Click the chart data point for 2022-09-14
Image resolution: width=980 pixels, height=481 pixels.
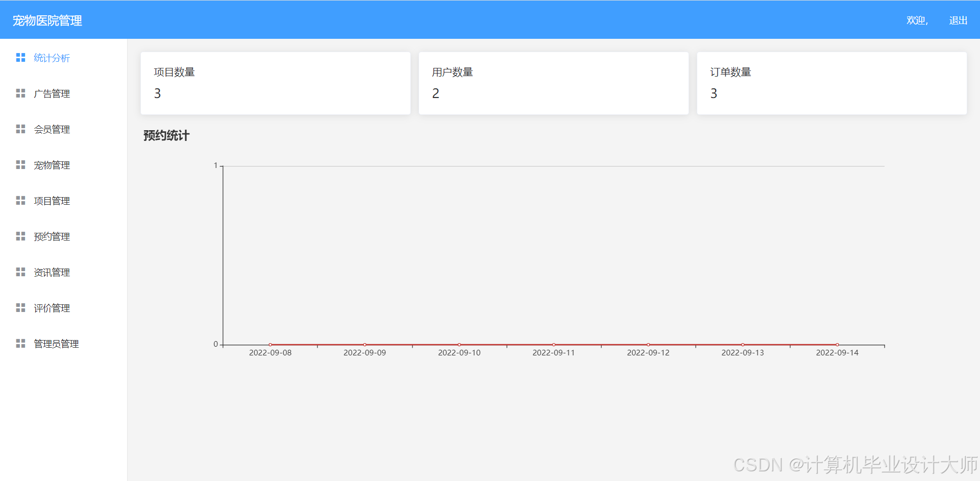(837, 345)
